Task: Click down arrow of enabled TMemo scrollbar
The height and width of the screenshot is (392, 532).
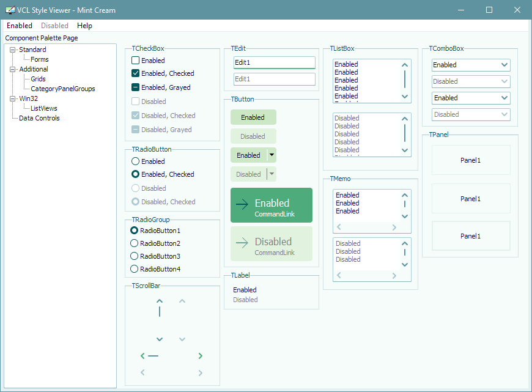Action: [404, 216]
